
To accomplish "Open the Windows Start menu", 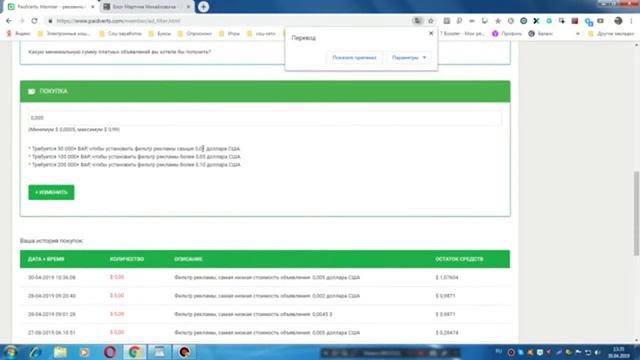I will pyautogui.click(x=10, y=352).
